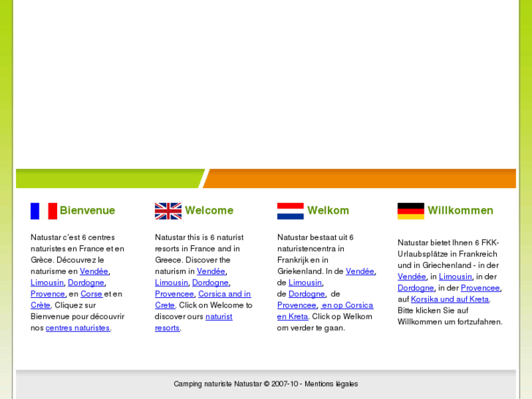Screen dimensions: 532x399
Task: Open Provencee link in Welkom column
Action: click(296, 305)
